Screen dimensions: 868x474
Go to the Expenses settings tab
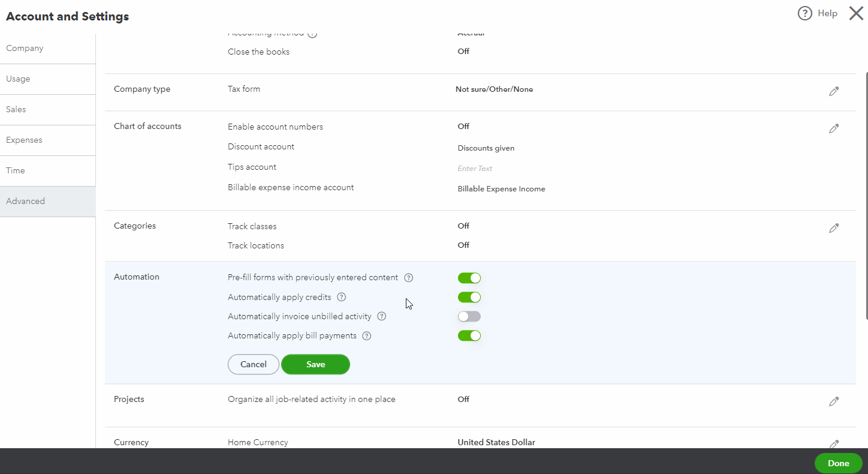pos(24,140)
